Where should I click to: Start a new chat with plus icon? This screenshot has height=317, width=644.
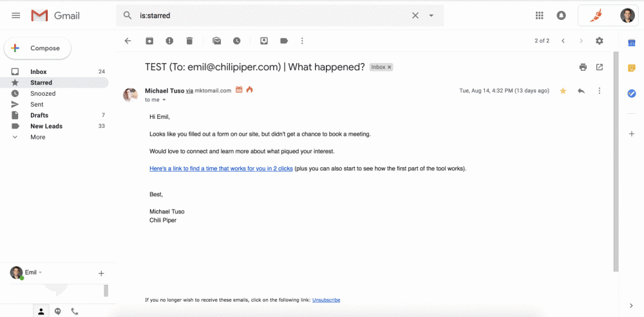click(x=101, y=273)
